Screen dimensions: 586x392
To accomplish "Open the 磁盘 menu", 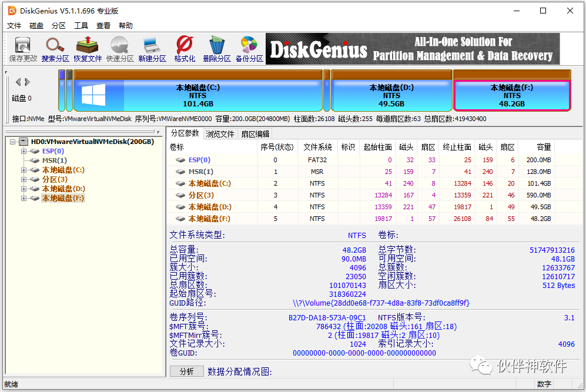I will (36, 25).
